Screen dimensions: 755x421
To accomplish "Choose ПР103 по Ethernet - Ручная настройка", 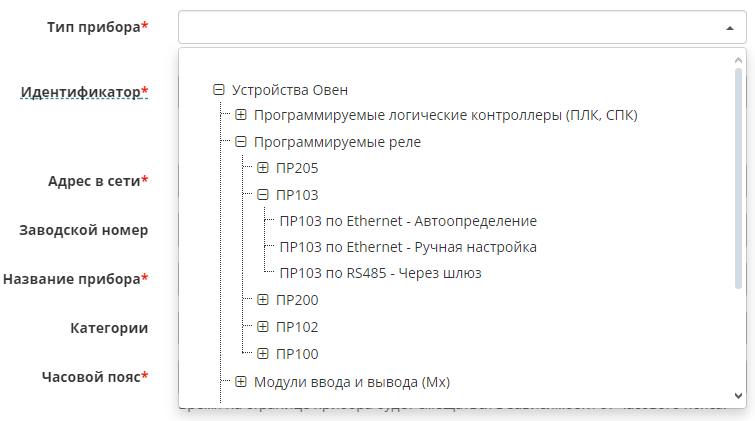I will tap(408, 247).
